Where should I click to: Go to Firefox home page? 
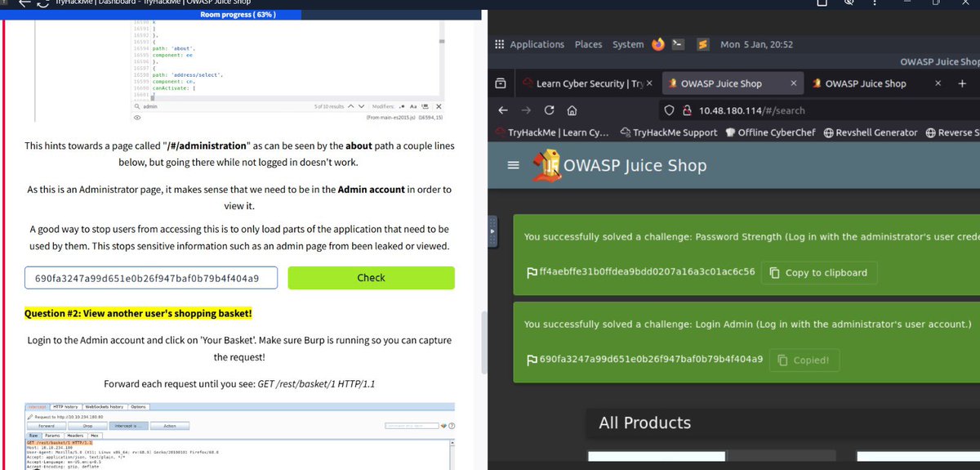[572, 110]
